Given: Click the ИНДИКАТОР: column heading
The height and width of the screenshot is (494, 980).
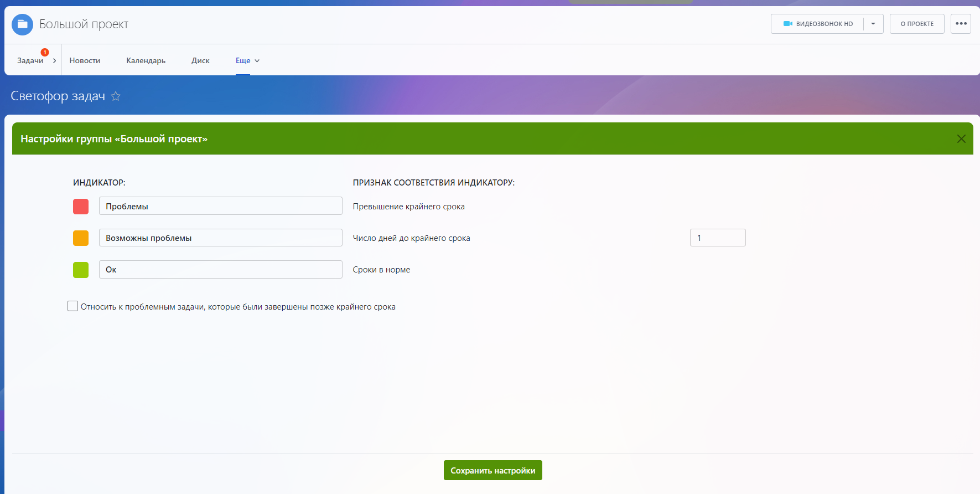Looking at the screenshot, I should 99,182.
